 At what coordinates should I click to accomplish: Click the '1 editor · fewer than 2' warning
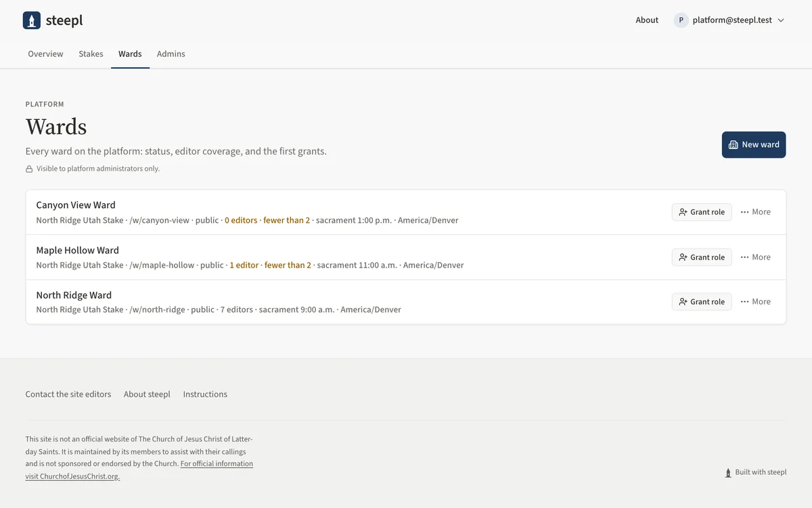270,266
